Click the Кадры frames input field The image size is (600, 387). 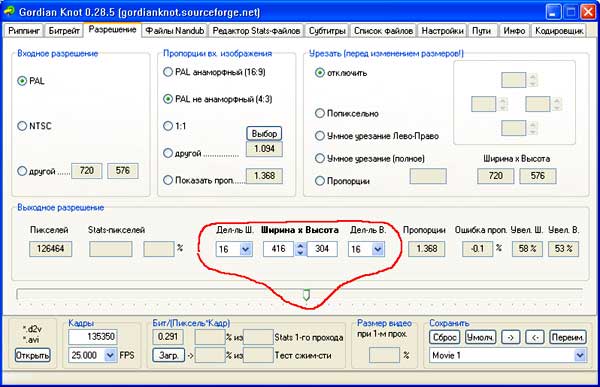tap(93, 336)
